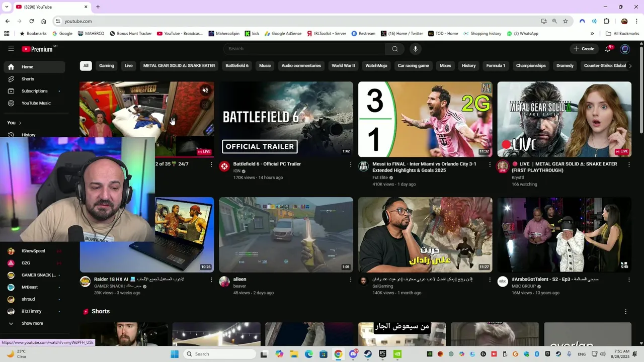
Task: Select the Gaming filter chip
Action: [107, 66]
